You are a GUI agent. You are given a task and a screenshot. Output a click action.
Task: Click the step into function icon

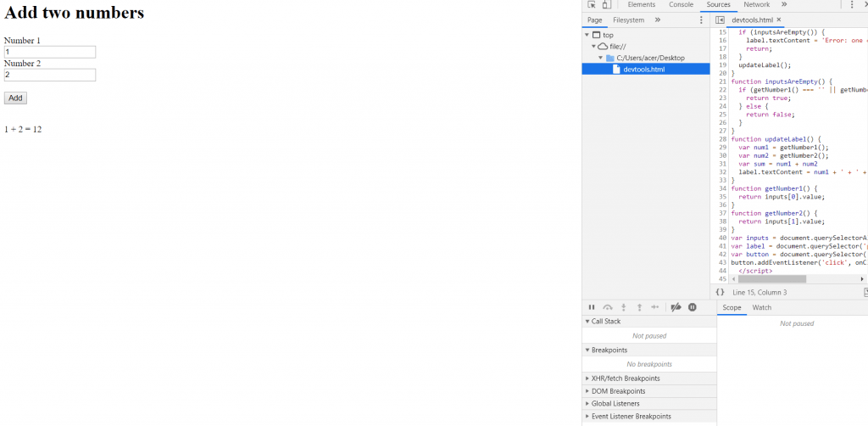(x=623, y=307)
